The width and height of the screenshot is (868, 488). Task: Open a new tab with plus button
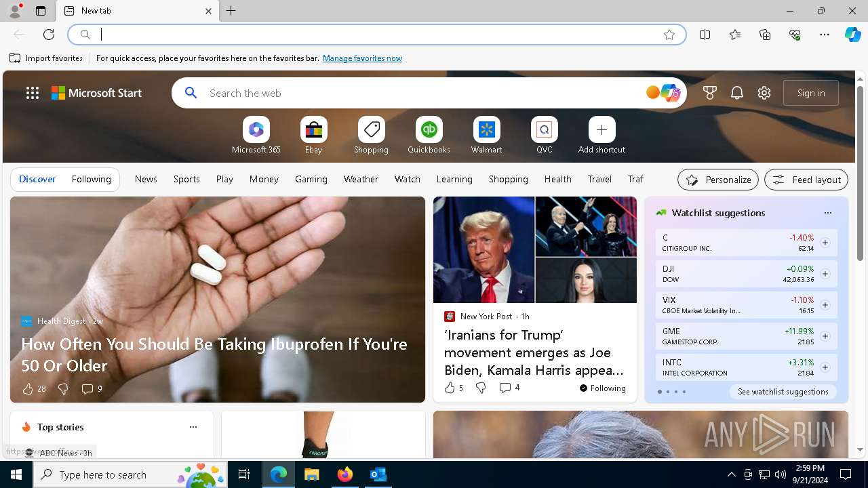click(x=231, y=11)
